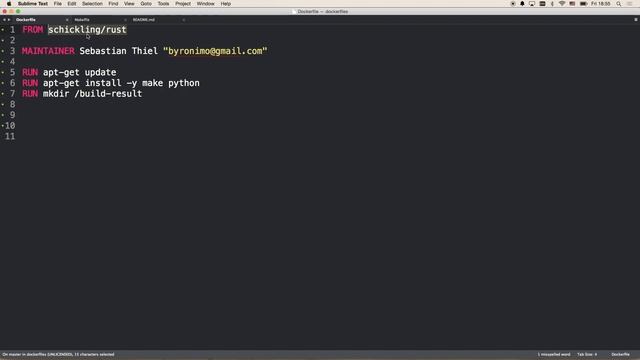Open the Project menu

[x=183, y=4]
